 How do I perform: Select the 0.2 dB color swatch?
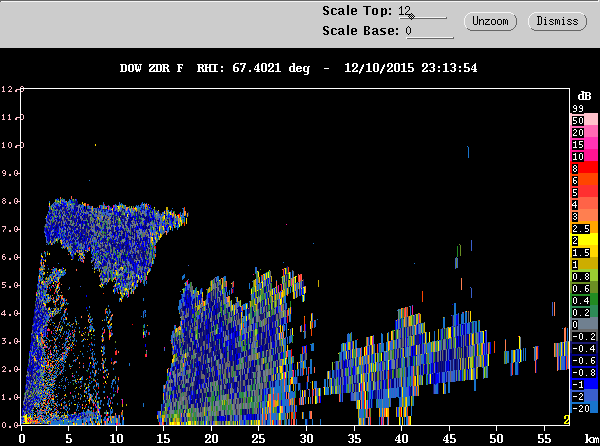tap(584, 313)
